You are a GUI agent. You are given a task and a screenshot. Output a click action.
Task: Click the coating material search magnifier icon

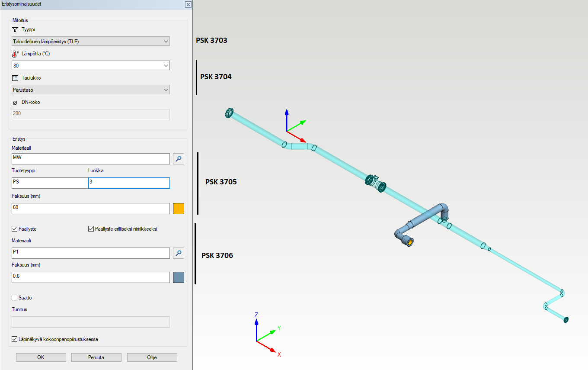pyautogui.click(x=179, y=253)
